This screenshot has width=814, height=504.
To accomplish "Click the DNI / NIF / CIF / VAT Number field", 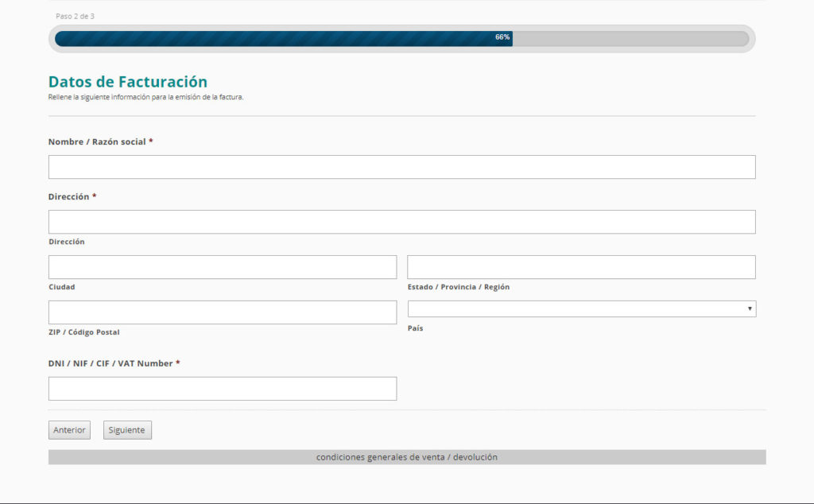I will point(223,389).
